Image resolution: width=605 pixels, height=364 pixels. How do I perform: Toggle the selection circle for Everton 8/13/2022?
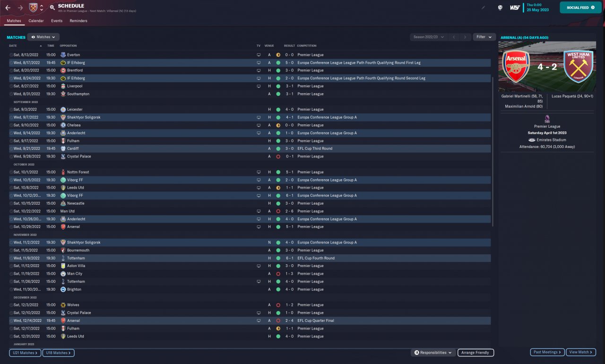pos(11,55)
